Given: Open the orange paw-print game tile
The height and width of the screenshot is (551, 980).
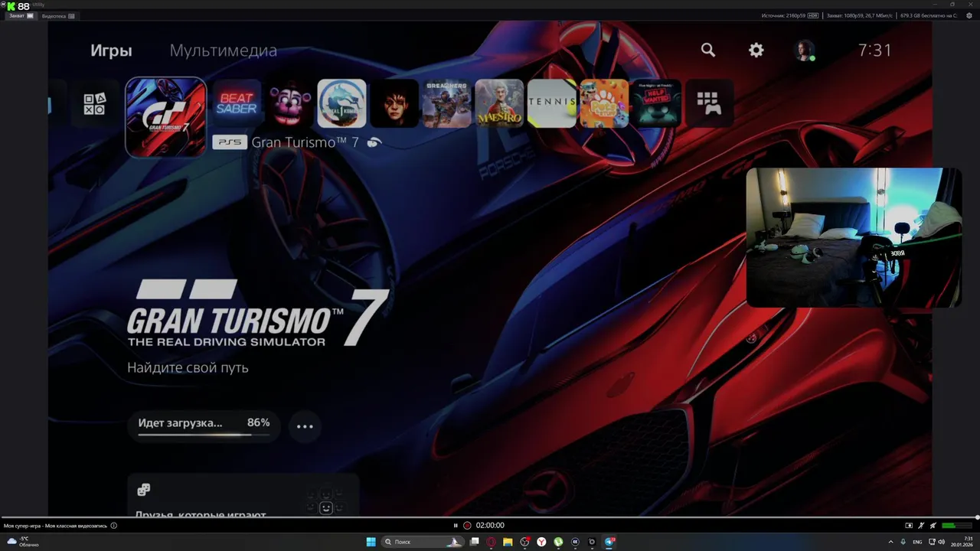Looking at the screenshot, I should coord(604,103).
